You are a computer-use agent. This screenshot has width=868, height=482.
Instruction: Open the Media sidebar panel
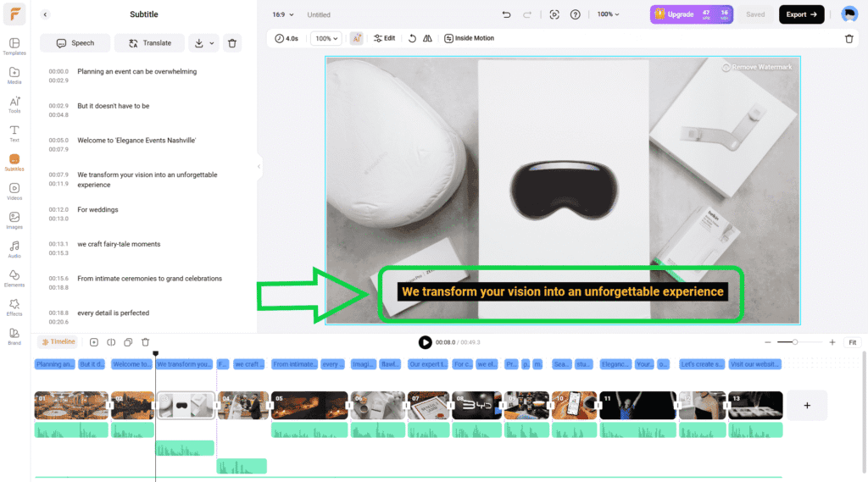(x=14, y=75)
